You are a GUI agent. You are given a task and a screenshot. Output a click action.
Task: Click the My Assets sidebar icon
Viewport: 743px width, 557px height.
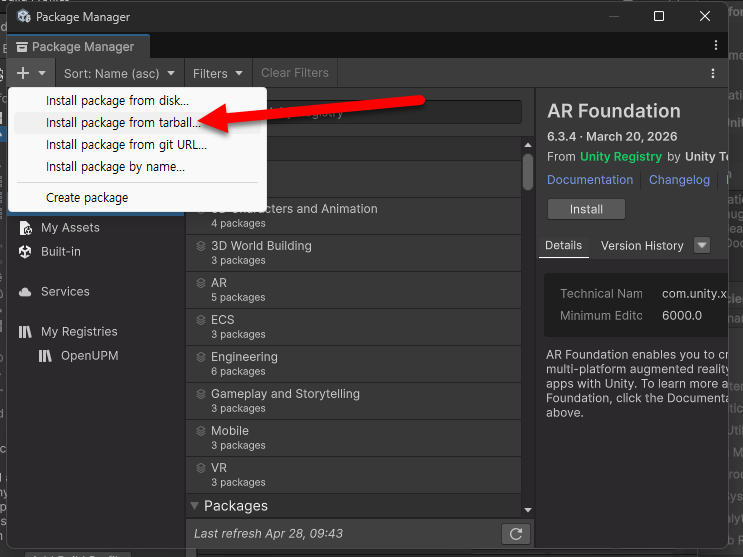pyautogui.click(x=25, y=228)
